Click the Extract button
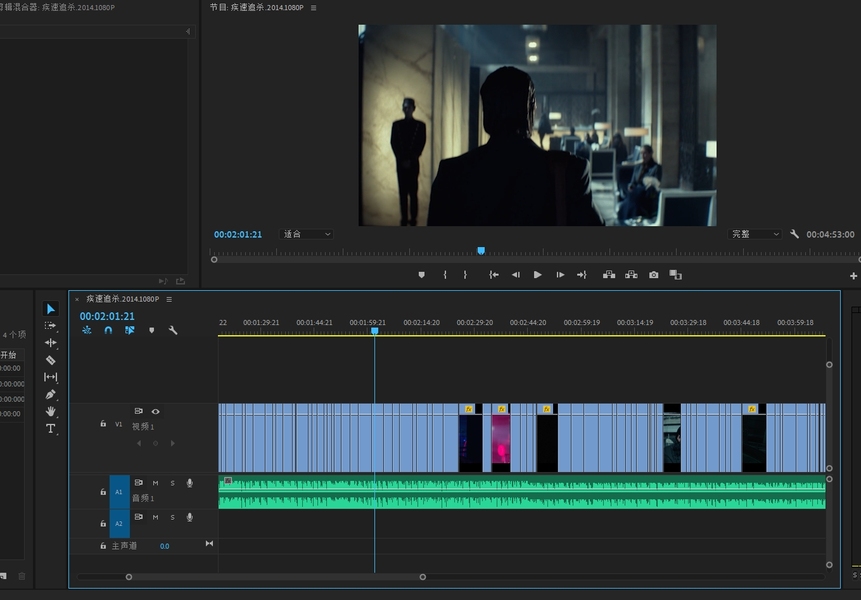861x600 pixels. (x=631, y=274)
